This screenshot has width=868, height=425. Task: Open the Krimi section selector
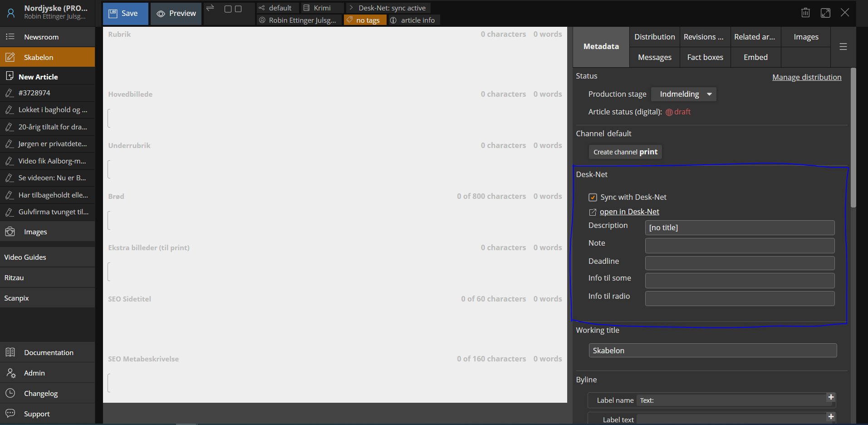(322, 8)
